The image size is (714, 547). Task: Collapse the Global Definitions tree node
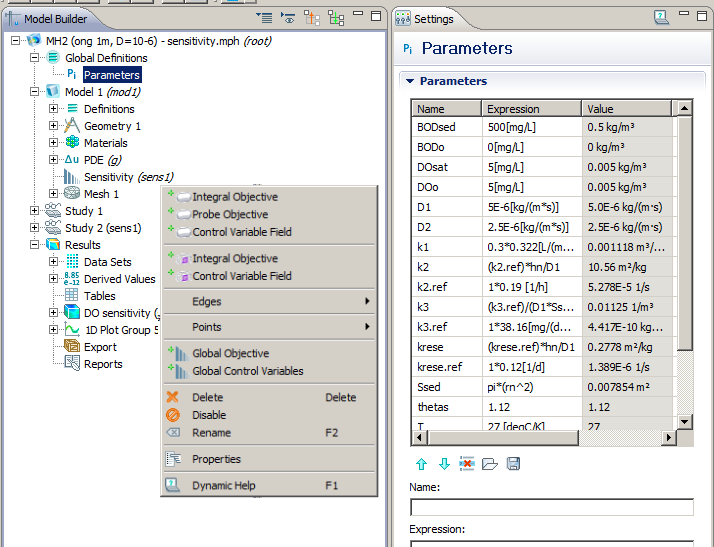(x=35, y=58)
